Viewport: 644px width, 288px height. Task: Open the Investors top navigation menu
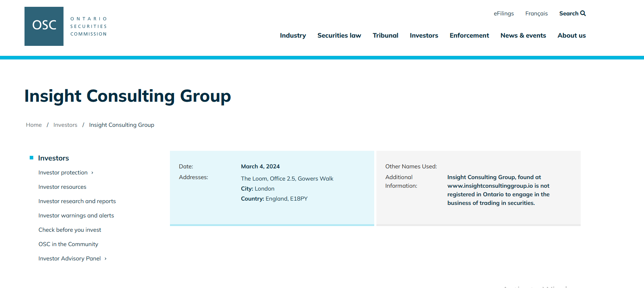point(424,35)
